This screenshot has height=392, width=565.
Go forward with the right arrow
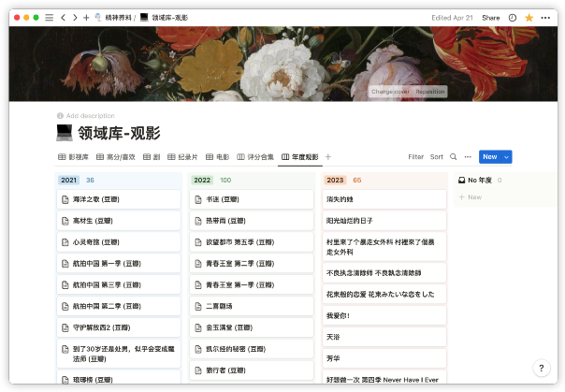[75, 17]
